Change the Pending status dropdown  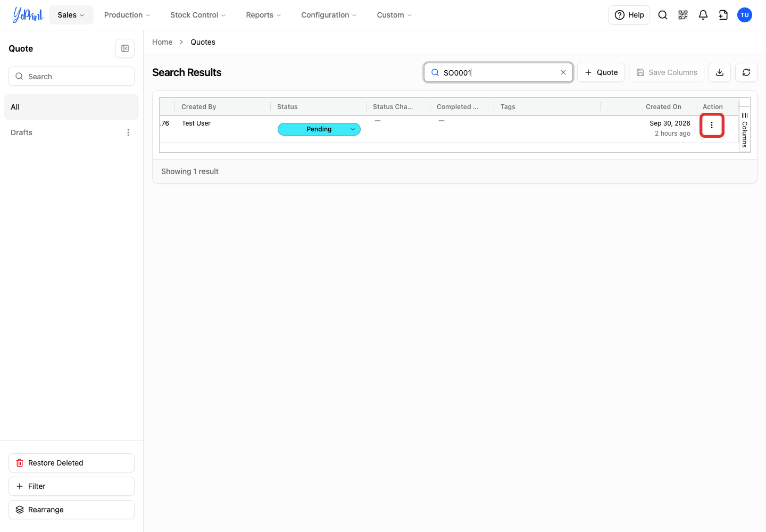tap(319, 129)
